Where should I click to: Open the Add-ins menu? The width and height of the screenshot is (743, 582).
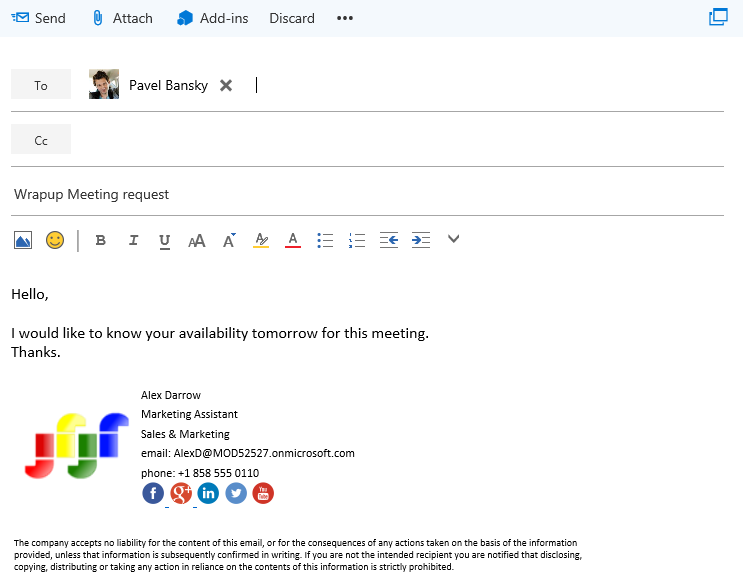pyautogui.click(x=212, y=18)
